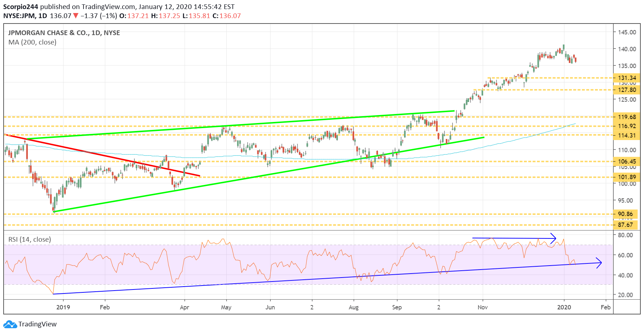Screen dimensions: 644x334
Task: Click the O:137.21 open price value
Action: (134, 16)
